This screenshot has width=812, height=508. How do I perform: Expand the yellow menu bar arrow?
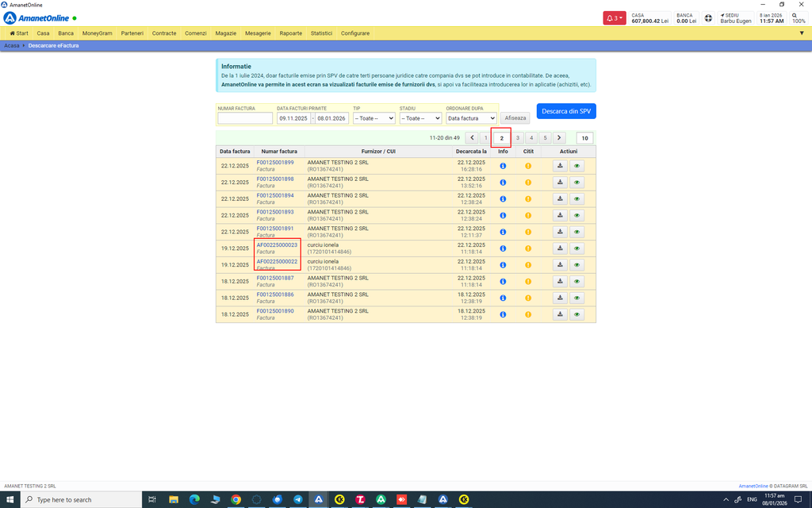(802, 33)
